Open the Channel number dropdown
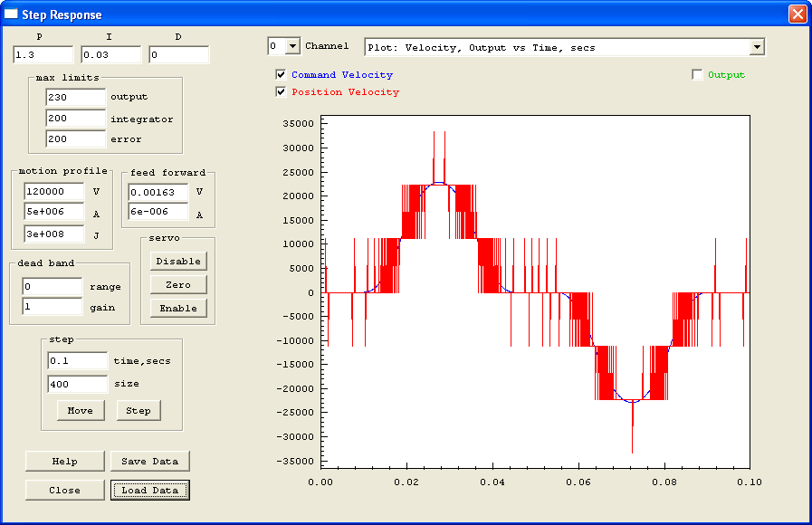Viewport: 812px width, 525px height. (291, 46)
